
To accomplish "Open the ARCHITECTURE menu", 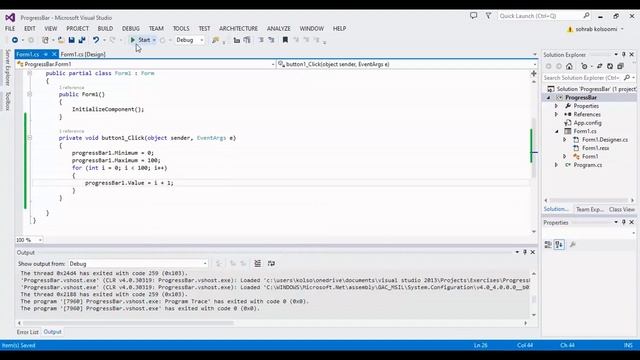I will pyautogui.click(x=238, y=29).
